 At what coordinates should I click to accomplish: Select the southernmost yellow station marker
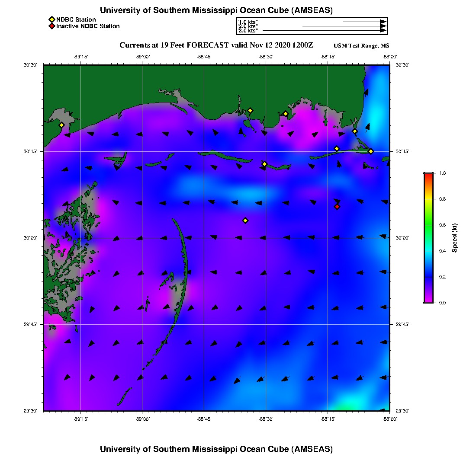point(245,221)
